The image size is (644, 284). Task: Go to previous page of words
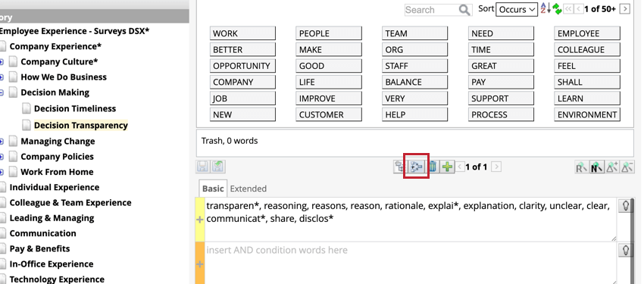[x=579, y=9]
